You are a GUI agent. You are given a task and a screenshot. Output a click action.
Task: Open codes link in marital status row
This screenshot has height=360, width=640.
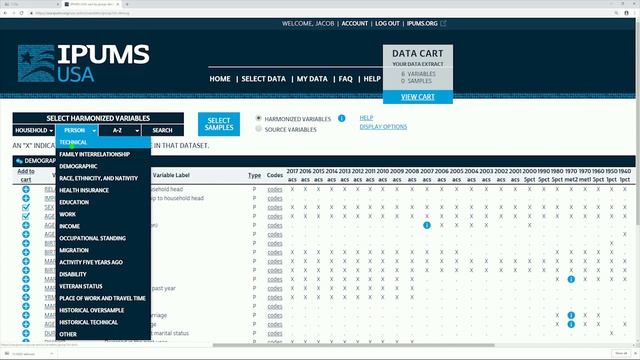[x=275, y=333]
